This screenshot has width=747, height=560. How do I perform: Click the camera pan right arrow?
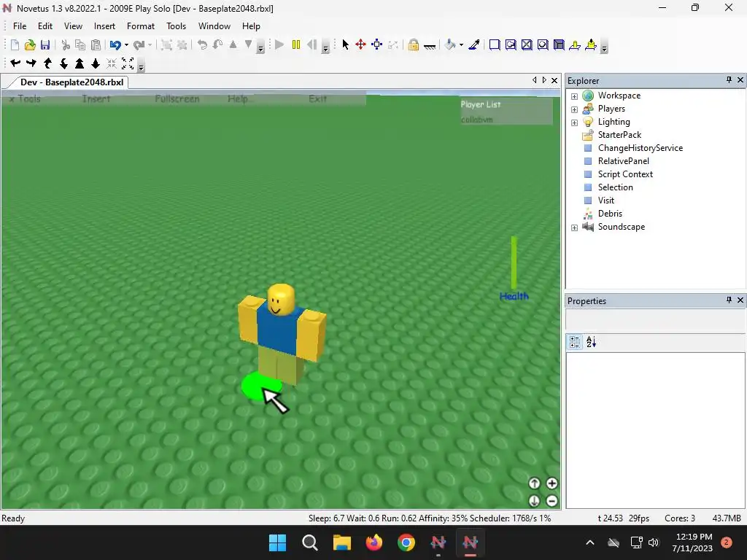coord(31,63)
